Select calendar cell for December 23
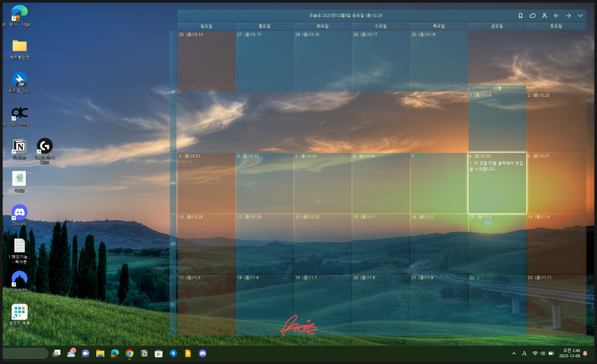This screenshot has width=597, height=364. 556,305
